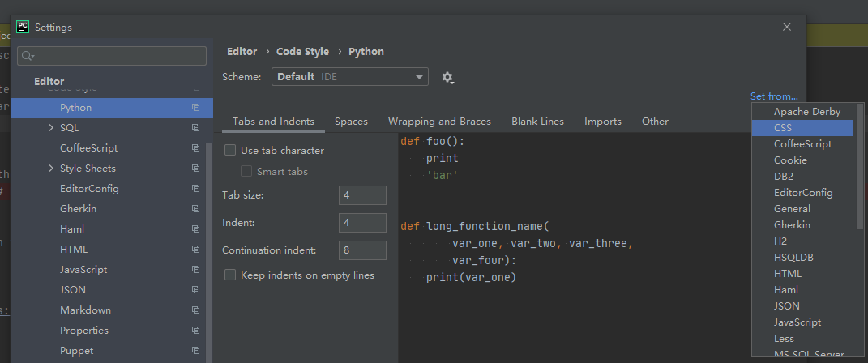Choose JSON from Set from popup list
Viewport: 868px width, 363px height.
[802, 306]
